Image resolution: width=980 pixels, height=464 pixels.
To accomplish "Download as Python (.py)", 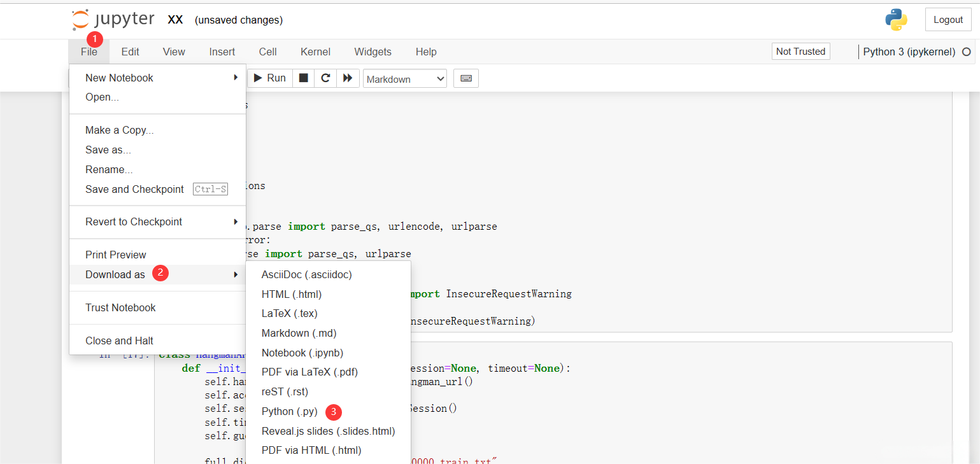I will point(329,411).
